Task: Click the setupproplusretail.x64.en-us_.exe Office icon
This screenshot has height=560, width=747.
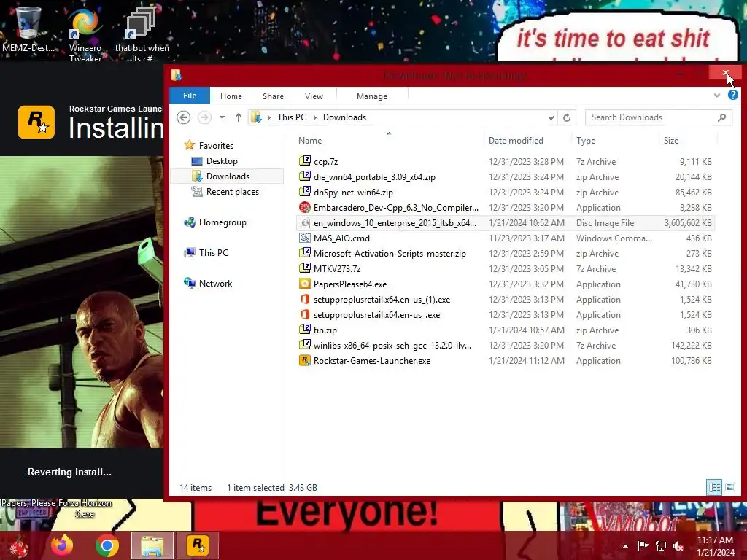Action: [x=305, y=315]
